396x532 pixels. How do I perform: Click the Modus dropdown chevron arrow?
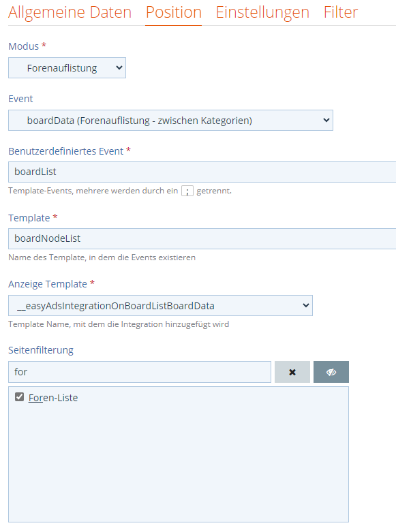coord(119,67)
